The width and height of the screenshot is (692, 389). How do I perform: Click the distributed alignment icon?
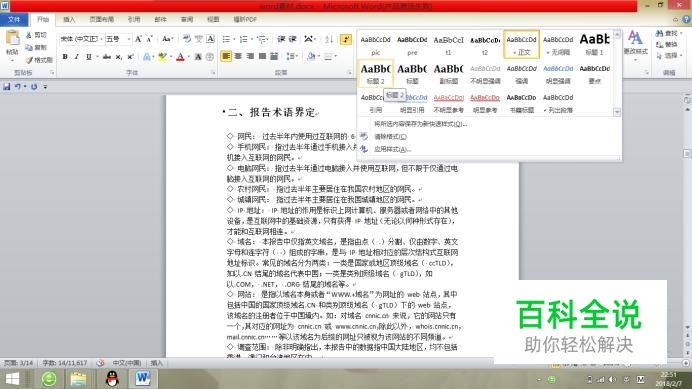(274, 56)
